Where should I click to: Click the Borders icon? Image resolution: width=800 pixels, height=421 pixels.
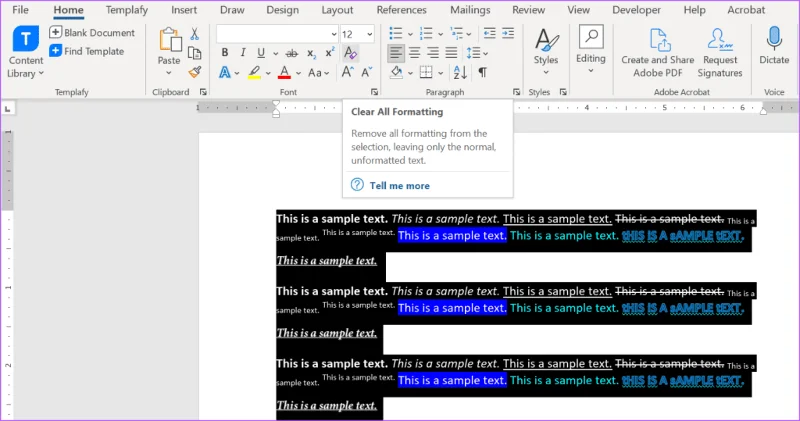click(x=426, y=72)
